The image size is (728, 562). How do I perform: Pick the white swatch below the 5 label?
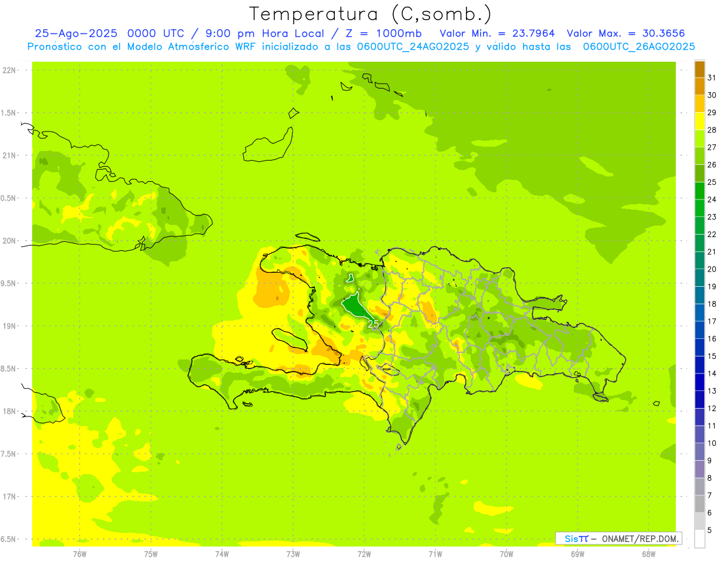click(699, 538)
